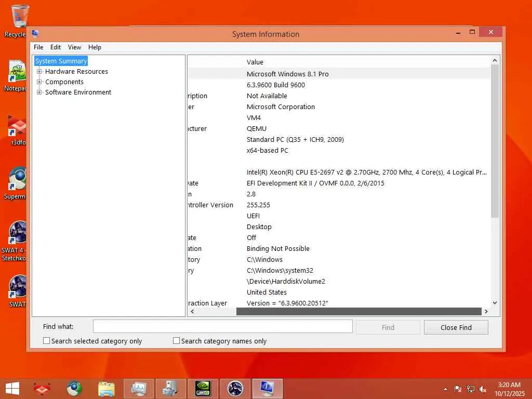Select the UEFI value
This screenshot has width=532, height=399.
click(x=253, y=216)
